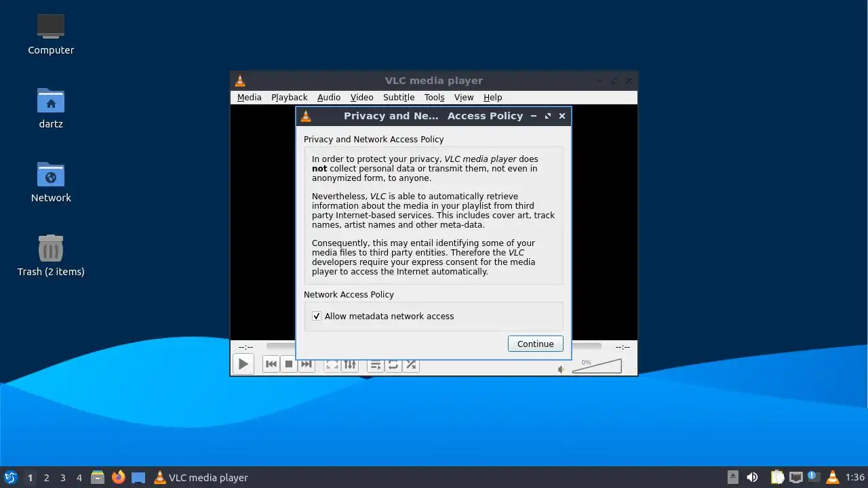Viewport: 868px width, 488px height.
Task: Click the Previous media button in VLC
Action: point(271,364)
